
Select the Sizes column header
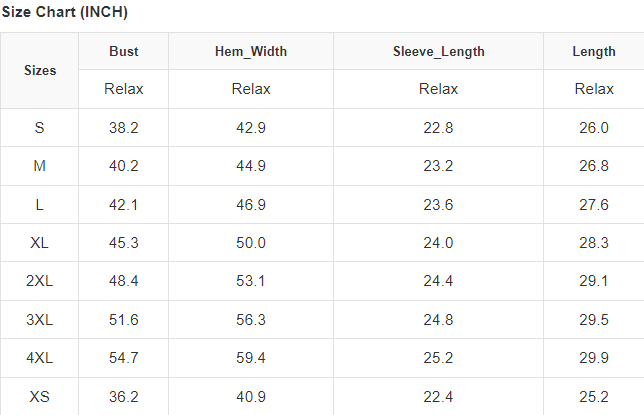(x=40, y=71)
